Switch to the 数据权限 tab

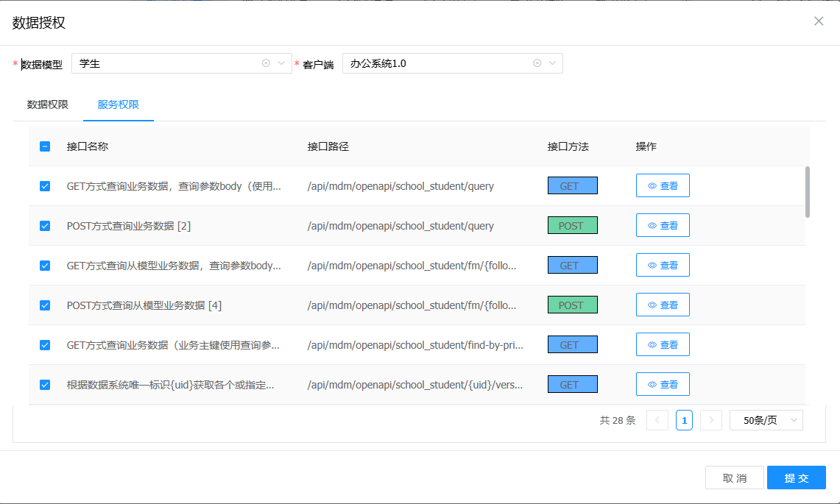(48, 104)
